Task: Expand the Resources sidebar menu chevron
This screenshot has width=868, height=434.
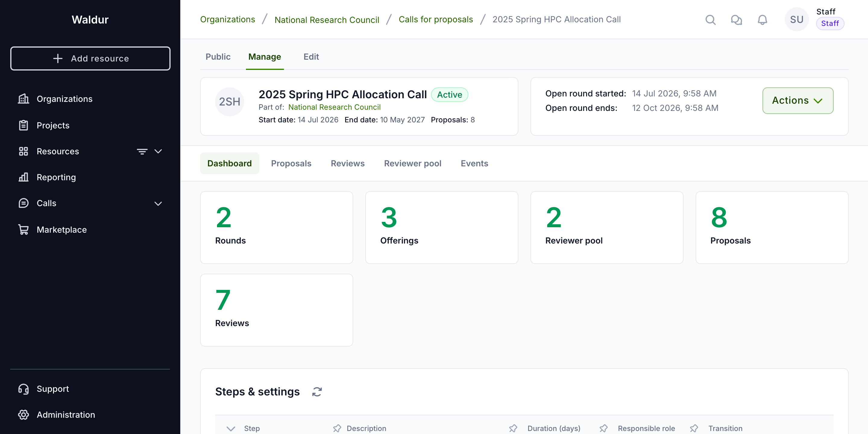Action: click(158, 151)
